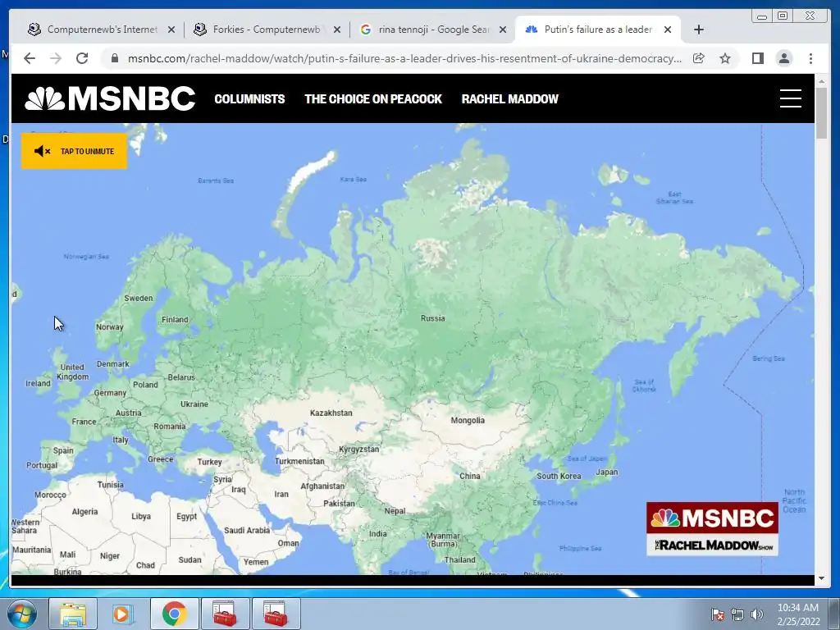Click the page scroll-down arrow
Image resolution: width=840 pixels, height=630 pixels.
tap(821, 578)
